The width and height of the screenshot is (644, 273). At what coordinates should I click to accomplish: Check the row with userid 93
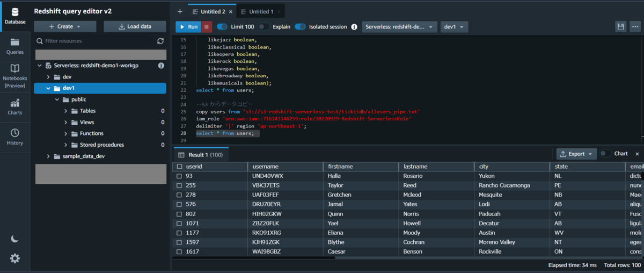click(179, 176)
